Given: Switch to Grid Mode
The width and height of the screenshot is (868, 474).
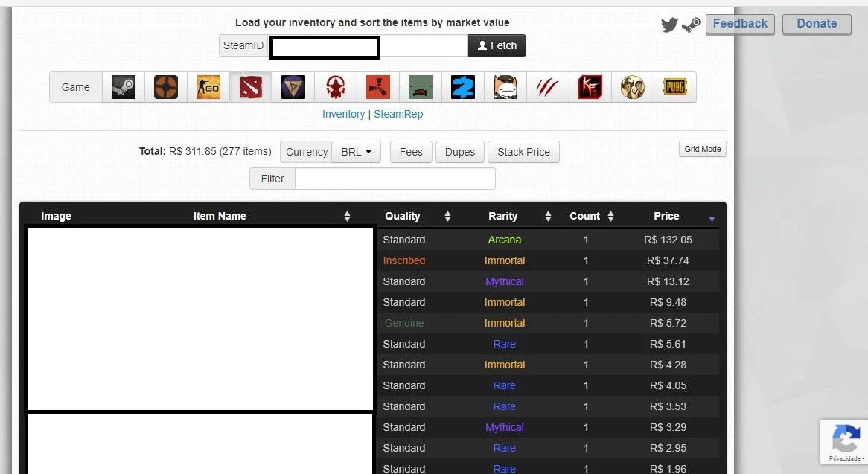Looking at the screenshot, I should coord(703,150).
